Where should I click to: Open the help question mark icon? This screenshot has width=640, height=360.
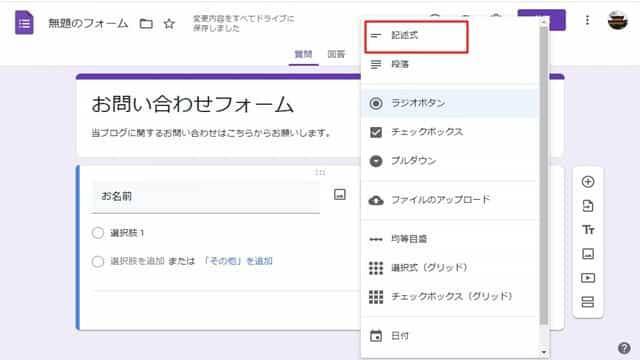coord(624,348)
